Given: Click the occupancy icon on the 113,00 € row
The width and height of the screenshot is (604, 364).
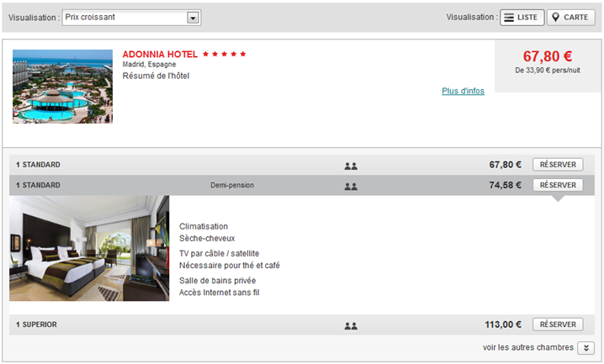Looking at the screenshot, I should point(351,325).
